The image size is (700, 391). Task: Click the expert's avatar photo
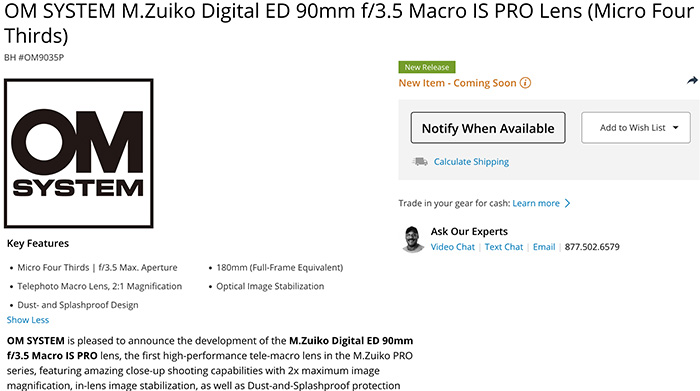(413, 239)
